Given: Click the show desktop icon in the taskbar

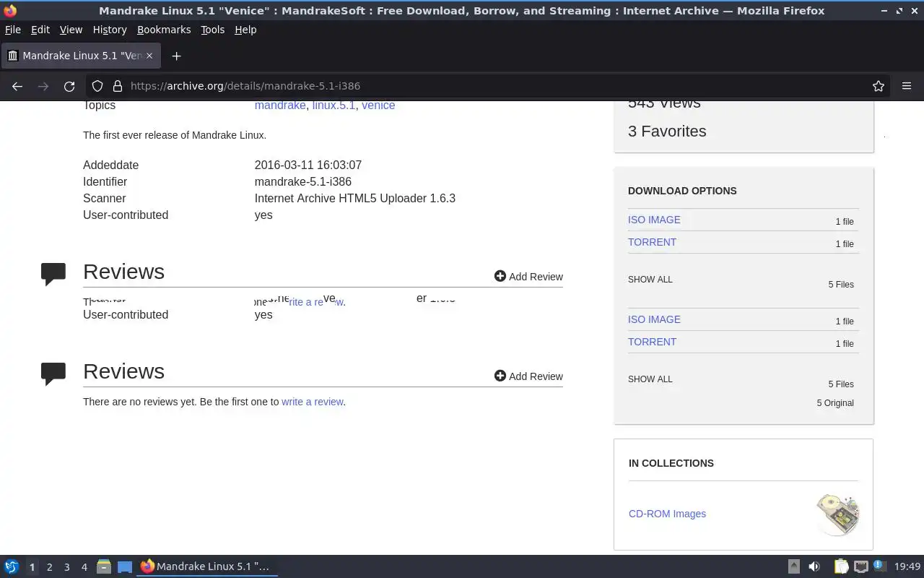Looking at the screenshot, I should point(125,567).
